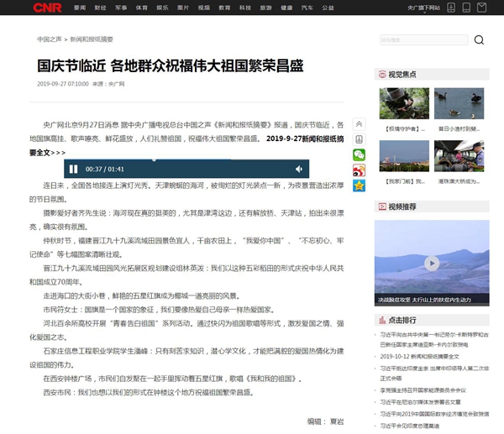Open the 视频 navigation item
Image resolution: width=504 pixels, height=434 pixels.
click(204, 8)
